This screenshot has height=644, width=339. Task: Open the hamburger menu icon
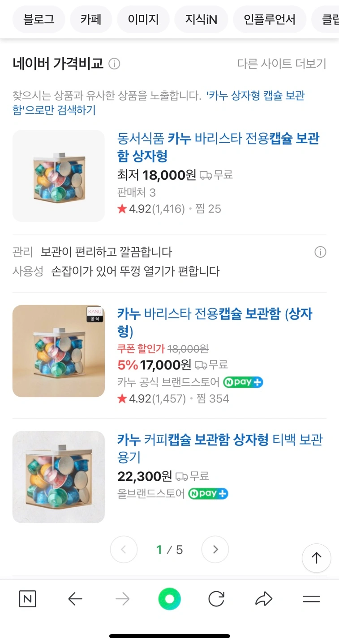pyautogui.click(x=311, y=599)
